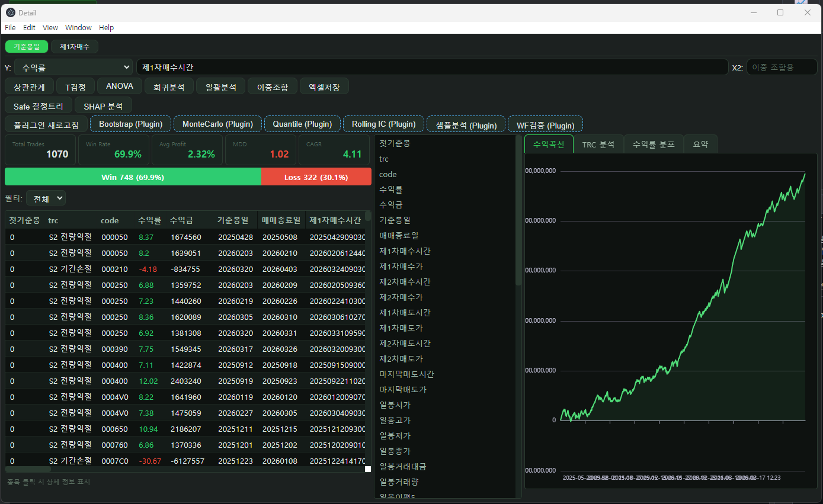Screen dimensions: 823x504
Task: Save results with the 엑셀저장 button
Action: 324,87
